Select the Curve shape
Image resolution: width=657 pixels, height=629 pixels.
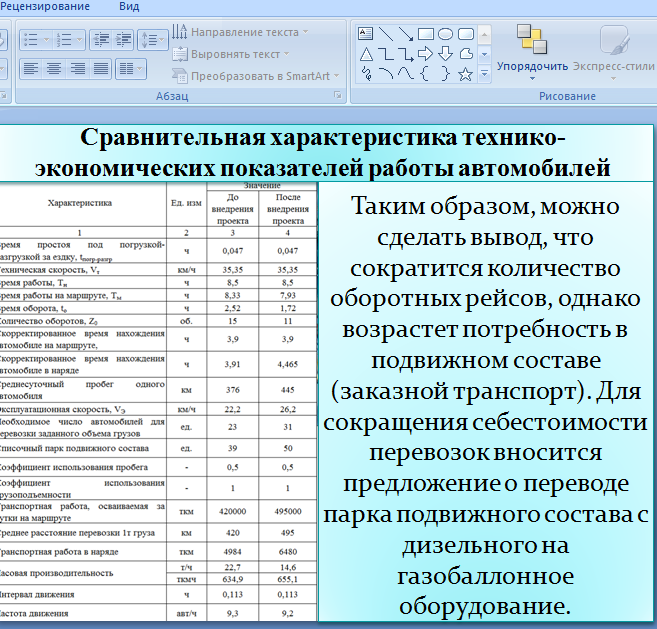(406, 74)
